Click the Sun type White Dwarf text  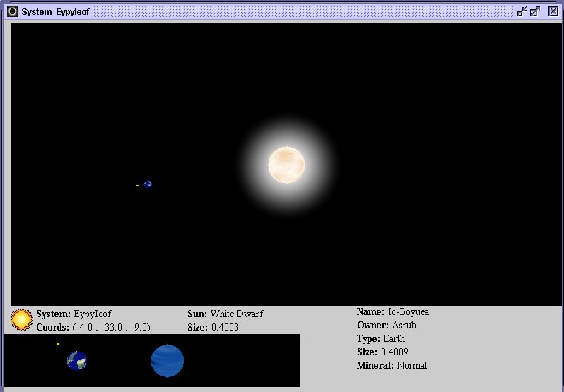click(236, 314)
